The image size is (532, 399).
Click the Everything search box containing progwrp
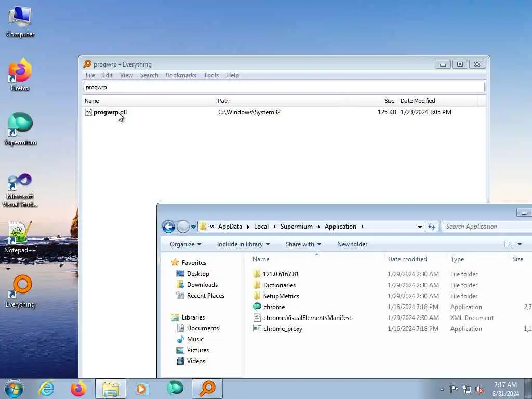[x=284, y=87]
